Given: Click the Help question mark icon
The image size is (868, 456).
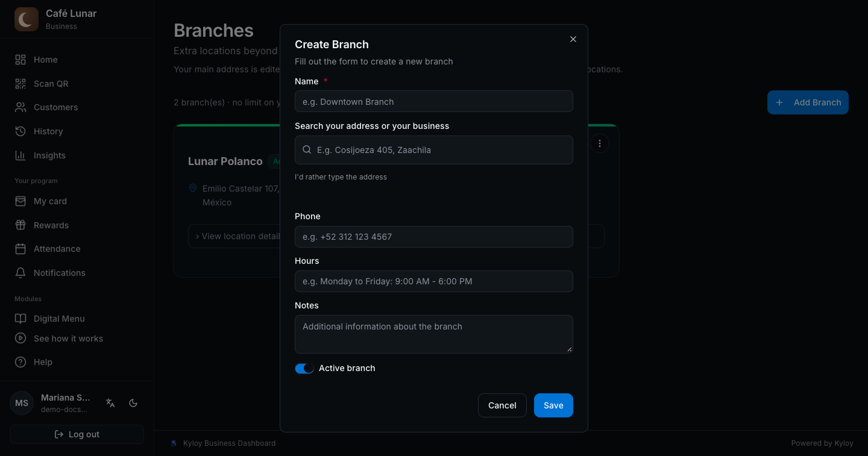Looking at the screenshot, I should (20, 362).
